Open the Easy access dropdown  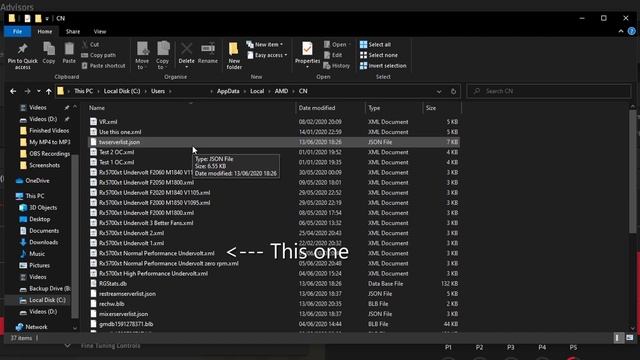(267, 55)
